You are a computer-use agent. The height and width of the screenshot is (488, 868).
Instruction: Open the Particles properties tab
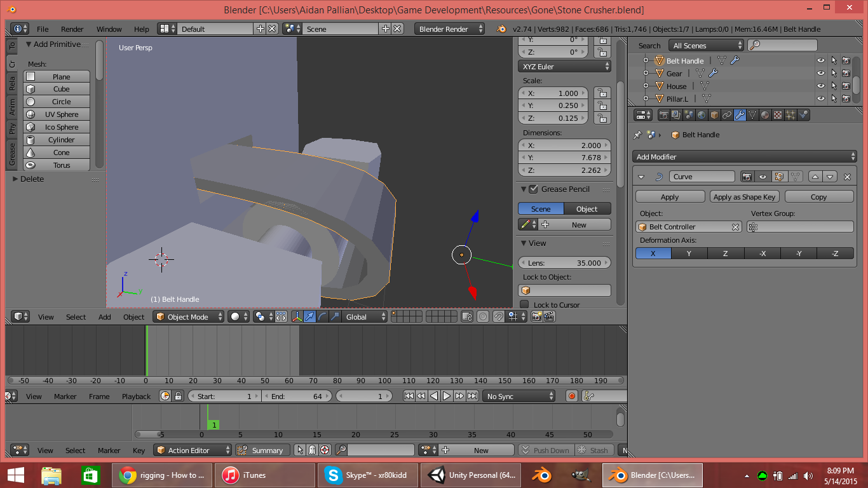[790, 115]
